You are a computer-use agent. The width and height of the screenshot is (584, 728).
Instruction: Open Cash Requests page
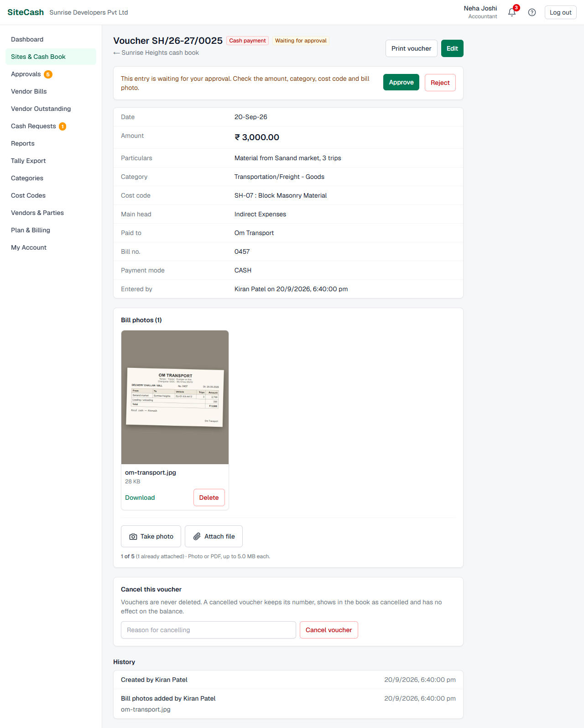51,126
